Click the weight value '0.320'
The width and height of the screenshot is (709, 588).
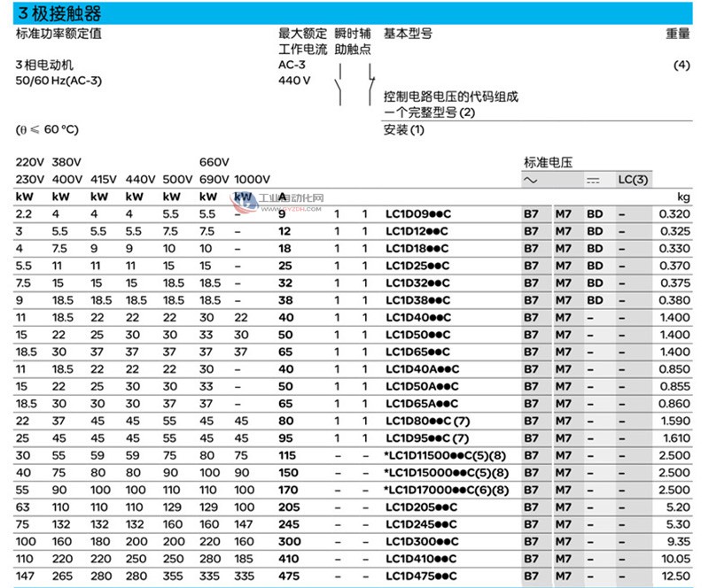pyautogui.click(x=674, y=214)
